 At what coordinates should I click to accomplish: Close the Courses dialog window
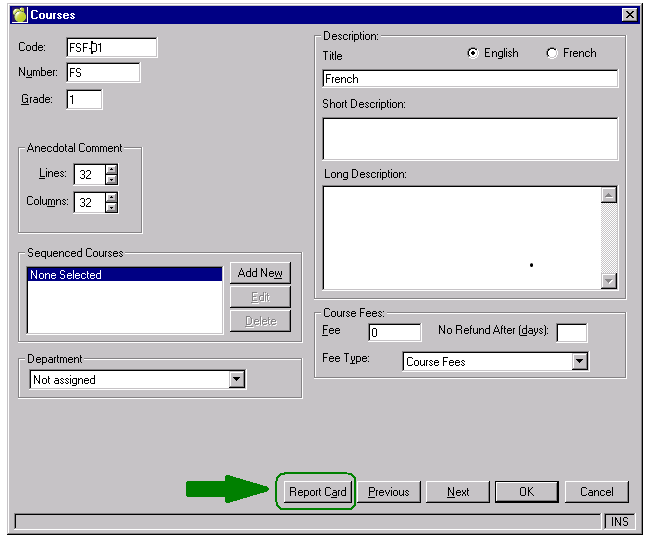628,15
